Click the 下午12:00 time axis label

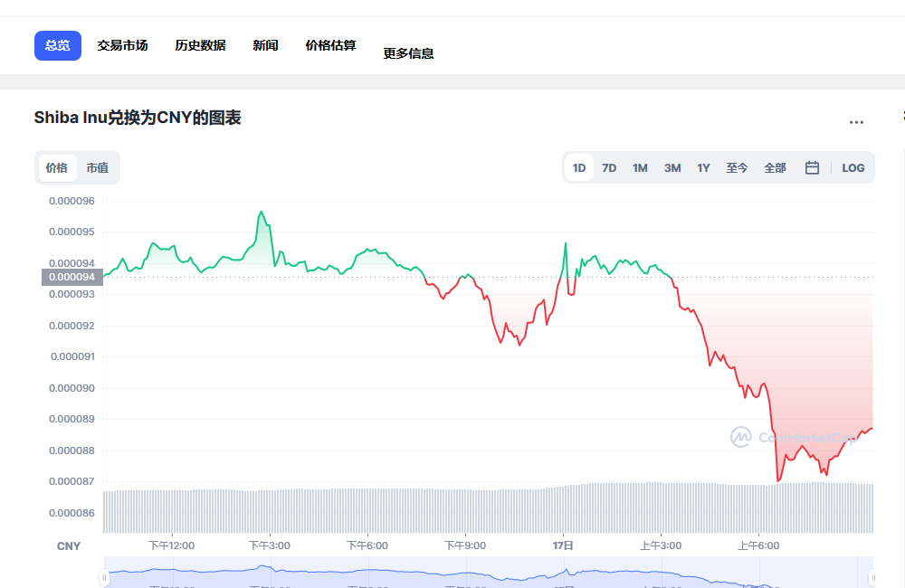click(171, 545)
